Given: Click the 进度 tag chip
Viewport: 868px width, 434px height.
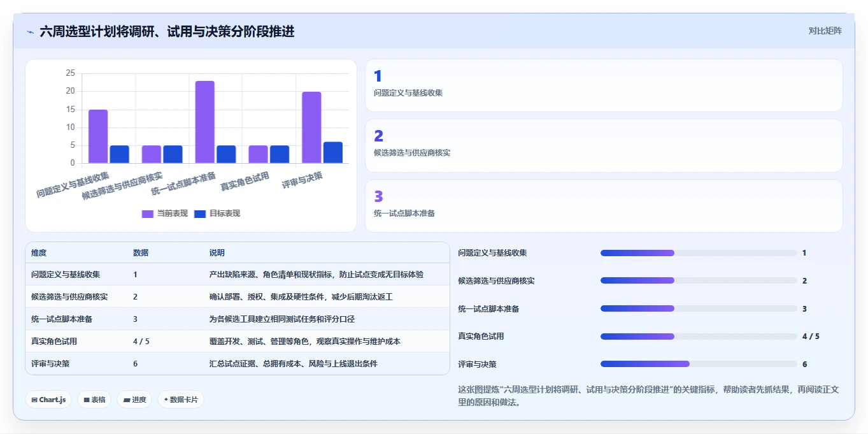Looking at the screenshot, I should 134,400.
